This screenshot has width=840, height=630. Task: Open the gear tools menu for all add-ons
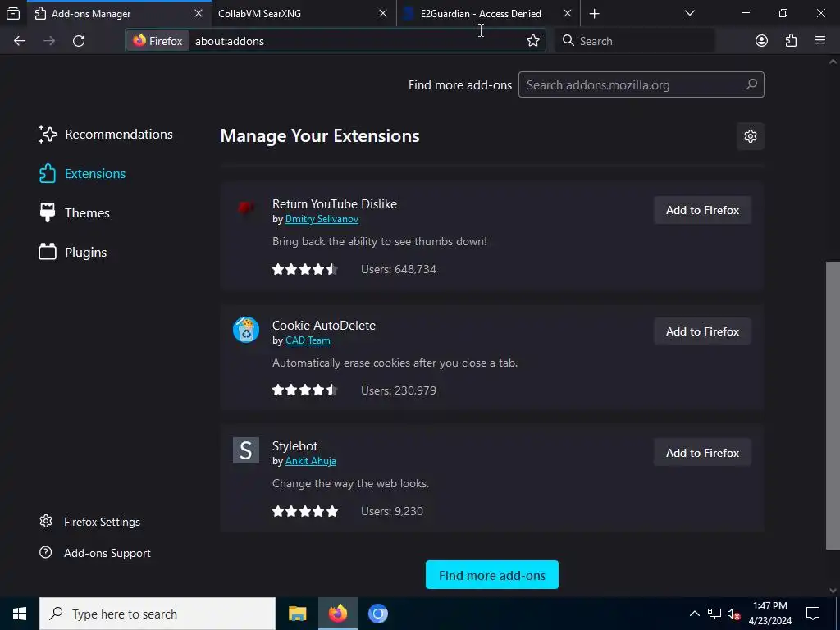click(750, 136)
